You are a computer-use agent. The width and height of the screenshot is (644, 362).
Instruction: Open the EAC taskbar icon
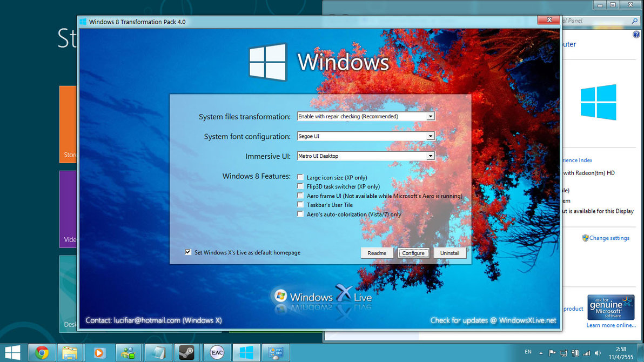pos(217,353)
